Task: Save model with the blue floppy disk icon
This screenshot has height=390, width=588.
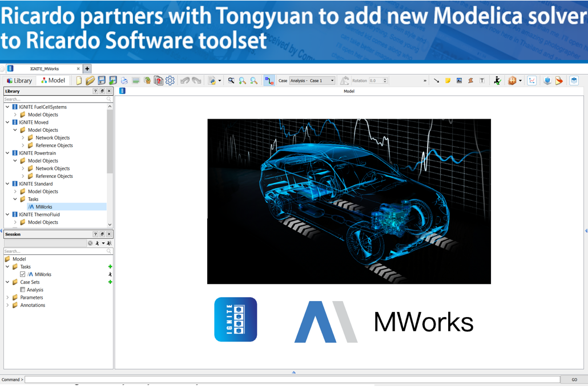Action: 102,80
